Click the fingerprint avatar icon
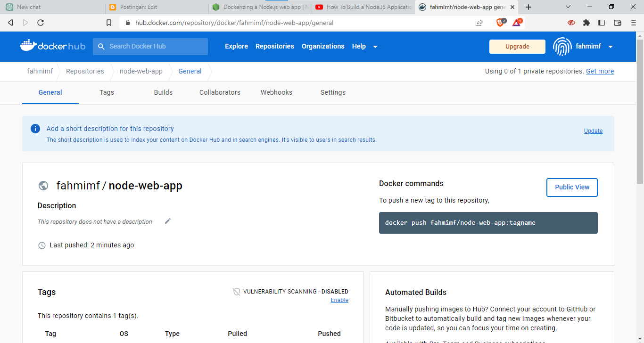This screenshot has height=343, width=644. (x=562, y=47)
